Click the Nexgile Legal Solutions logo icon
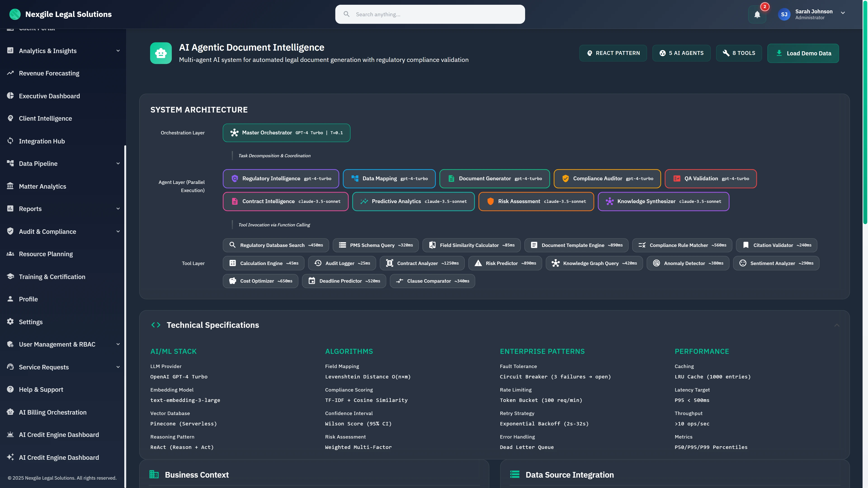 click(15, 14)
